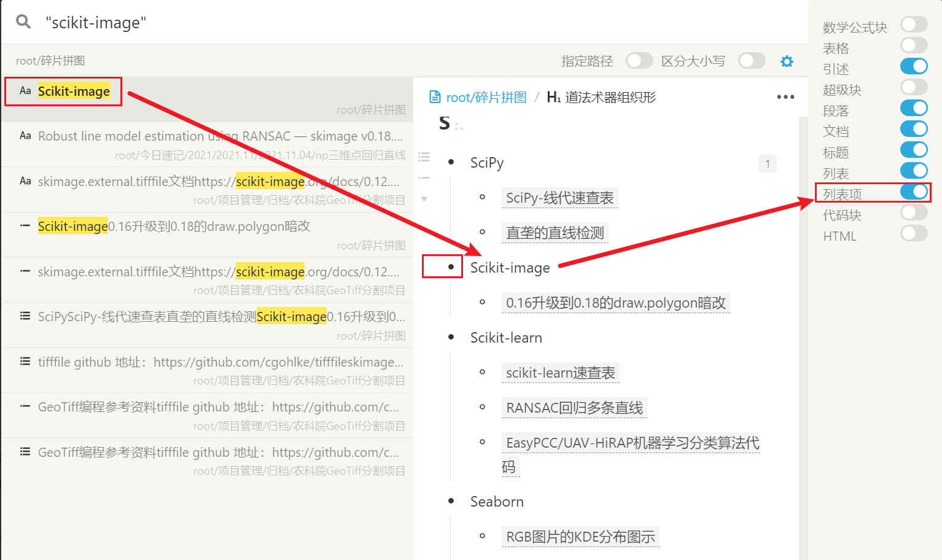The height and width of the screenshot is (560, 942).
Task: Collapse arrow in the preview gutter
Action: coord(424,199)
